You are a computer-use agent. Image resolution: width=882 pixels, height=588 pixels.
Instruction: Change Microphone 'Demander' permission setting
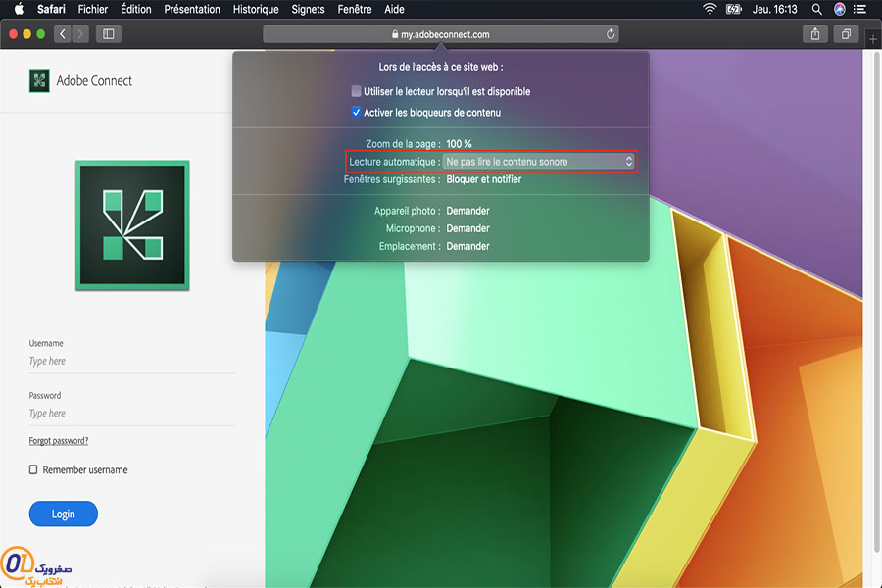click(468, 228)
